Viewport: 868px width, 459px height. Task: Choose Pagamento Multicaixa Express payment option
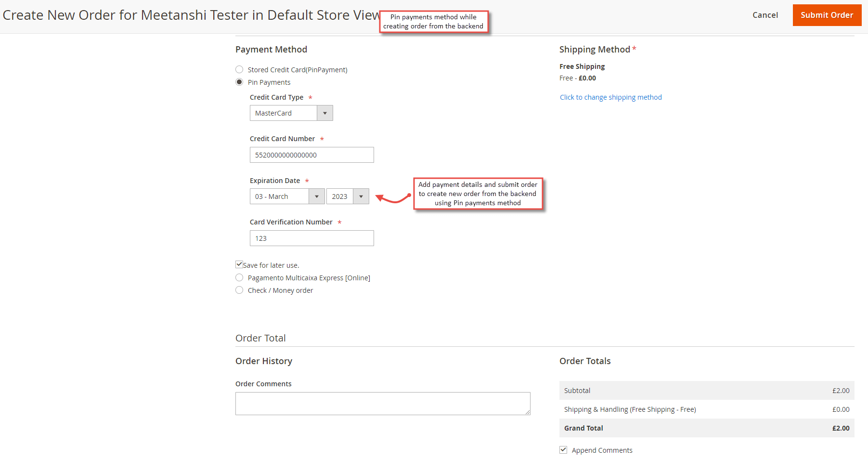click(x=239, y=278)
